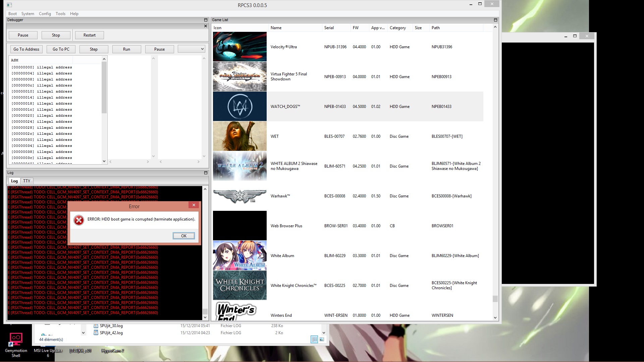
Task: Click the Log panel scrollbar down arrow
Action: point(205,317)
